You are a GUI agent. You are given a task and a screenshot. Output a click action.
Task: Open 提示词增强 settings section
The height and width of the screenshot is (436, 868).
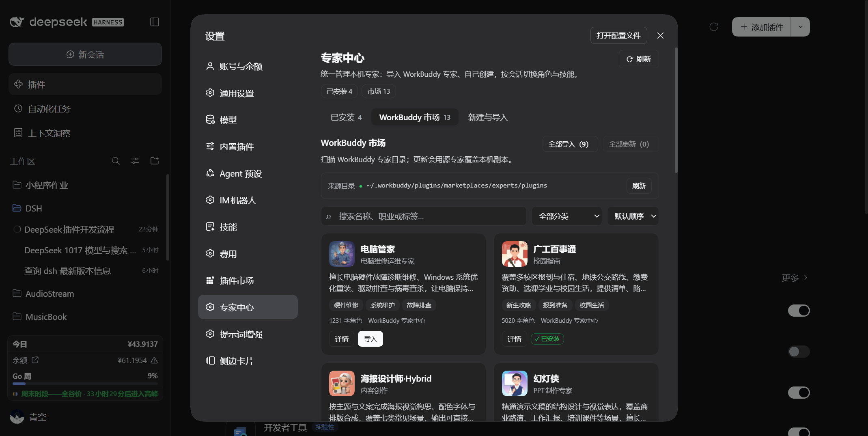248,334
